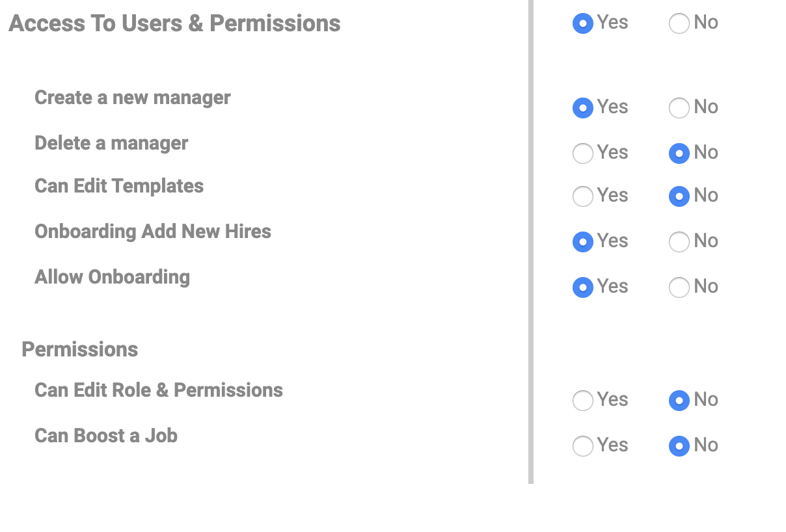Choose Yes for Create a new manager
786x532 pixels.
583,108
